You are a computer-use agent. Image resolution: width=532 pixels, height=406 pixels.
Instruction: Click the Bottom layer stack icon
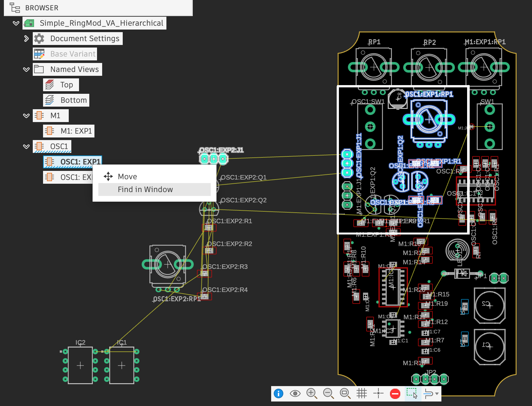point(49,100)
